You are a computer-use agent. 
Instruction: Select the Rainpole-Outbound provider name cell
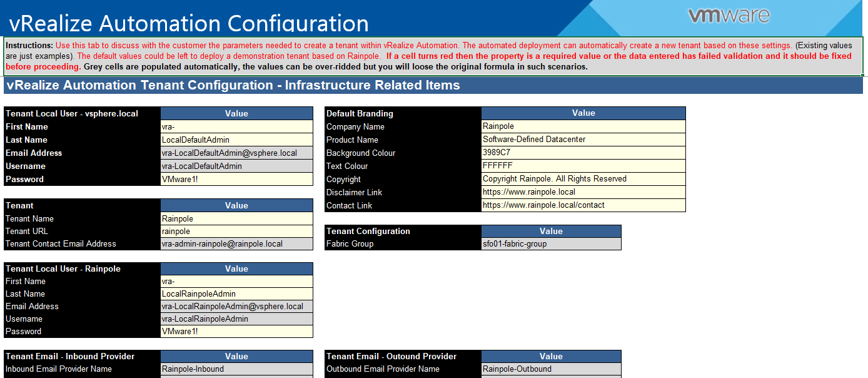click(551, 369)
